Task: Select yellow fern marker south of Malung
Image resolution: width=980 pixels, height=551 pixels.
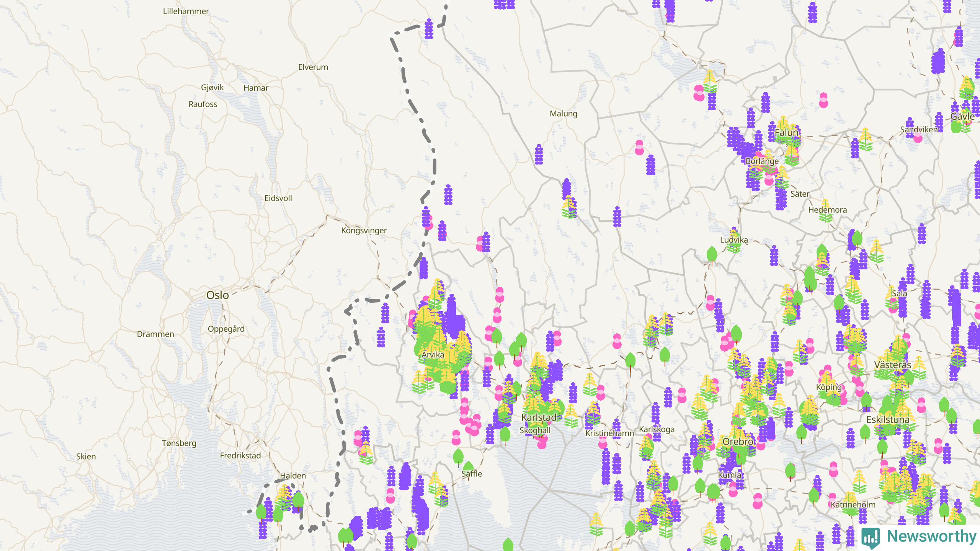Action: [569, 207]
